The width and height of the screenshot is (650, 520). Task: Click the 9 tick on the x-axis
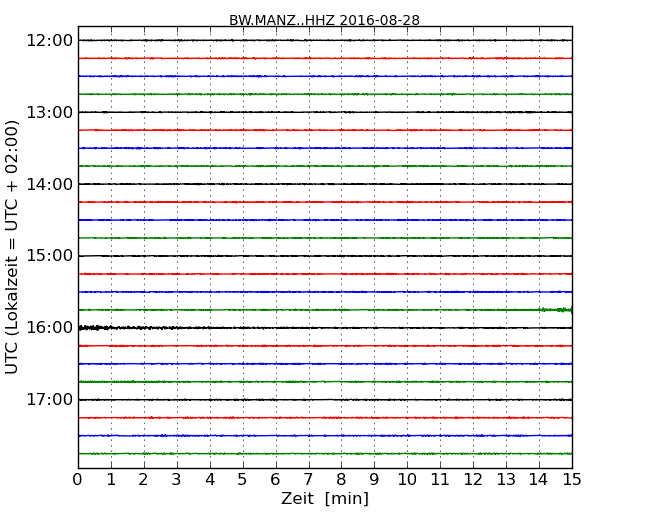click(x=374, y=480)
